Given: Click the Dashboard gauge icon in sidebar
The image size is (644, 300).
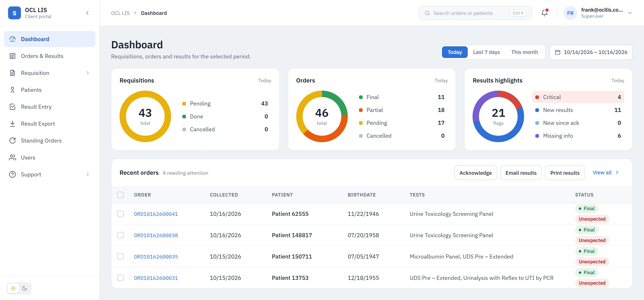Looking at the screenshot, I should [12, 39].
